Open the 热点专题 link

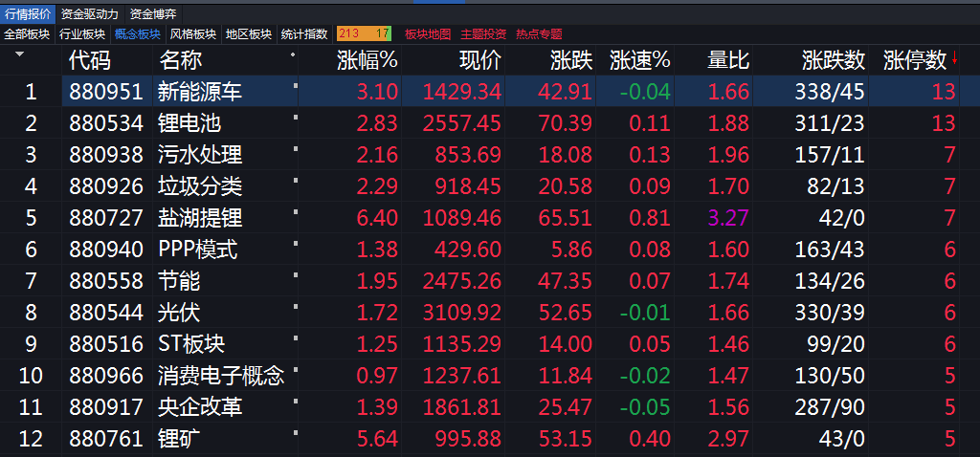(539, 33)
